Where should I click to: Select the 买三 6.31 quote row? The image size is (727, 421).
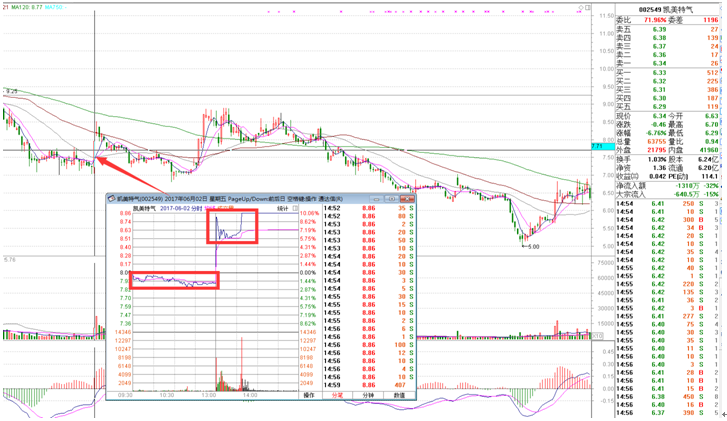pyautogui.click(x=667, y=89)
